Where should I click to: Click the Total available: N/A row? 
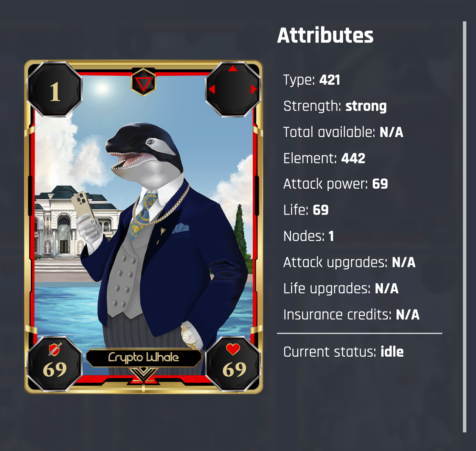(343, 132)
